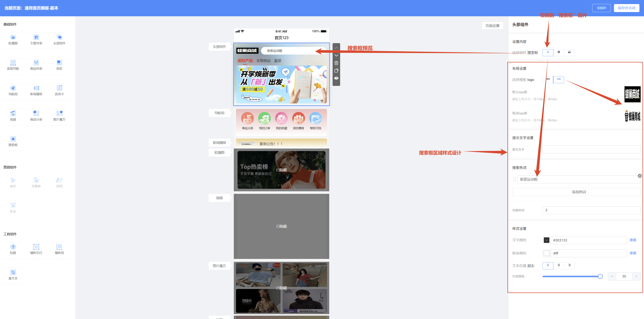Align search text left
The image size is (644, 319).
[548, 265]
